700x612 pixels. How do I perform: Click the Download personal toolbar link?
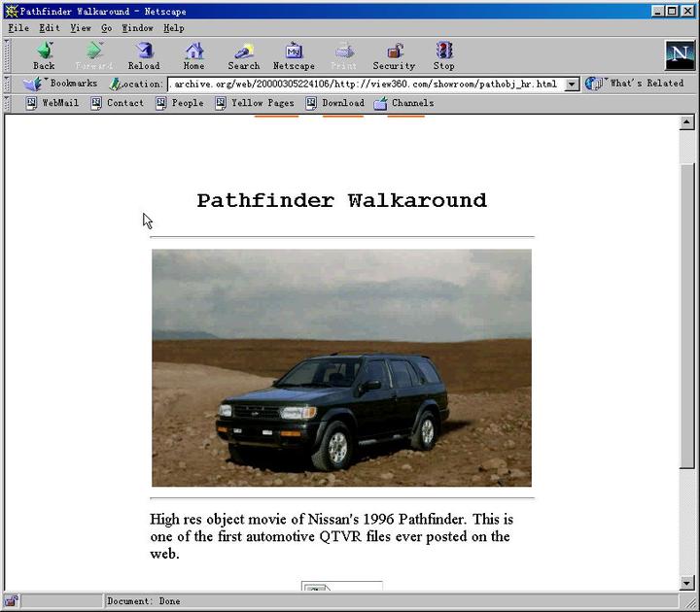point(335,103)
